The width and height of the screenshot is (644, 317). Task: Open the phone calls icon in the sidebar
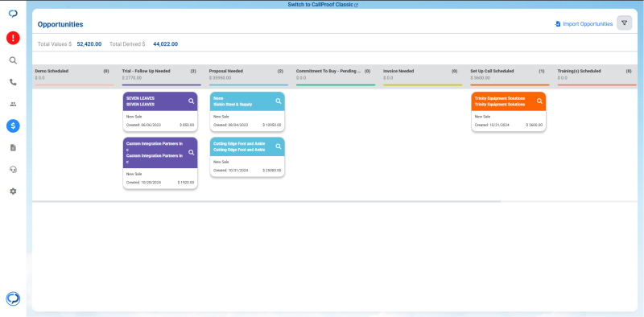coord(13,82)
